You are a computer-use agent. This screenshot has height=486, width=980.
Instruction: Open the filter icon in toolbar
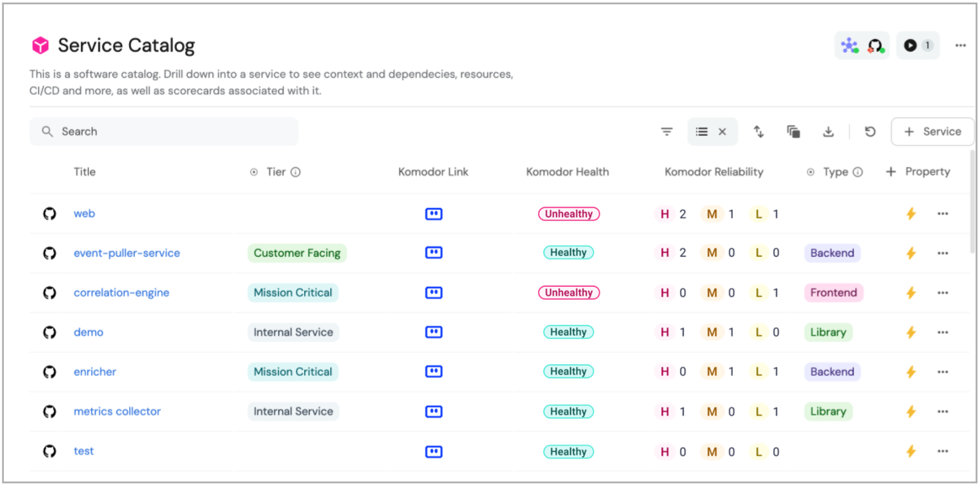[666, 132]
